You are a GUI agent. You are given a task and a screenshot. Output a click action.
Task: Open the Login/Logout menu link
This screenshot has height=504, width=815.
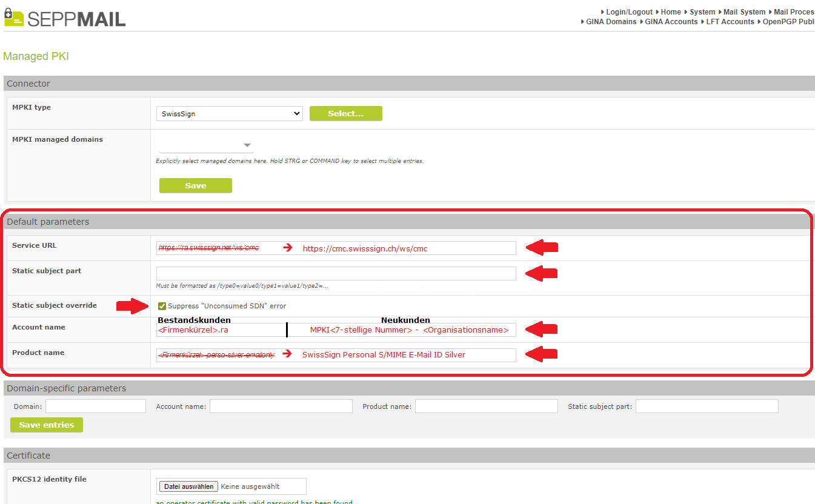point(629,12)
